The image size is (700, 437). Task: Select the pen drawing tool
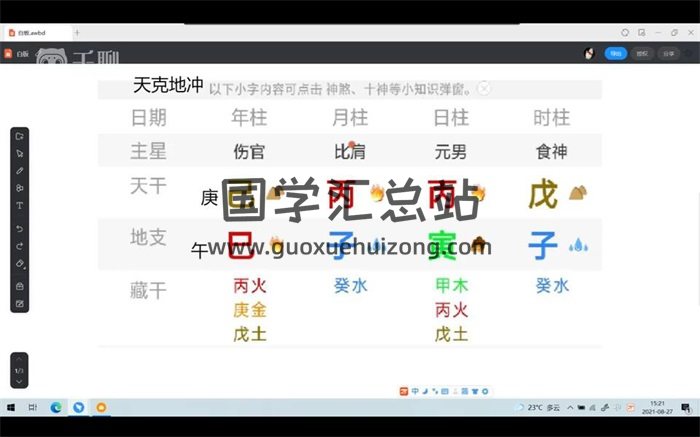click(x=19, y=171)
